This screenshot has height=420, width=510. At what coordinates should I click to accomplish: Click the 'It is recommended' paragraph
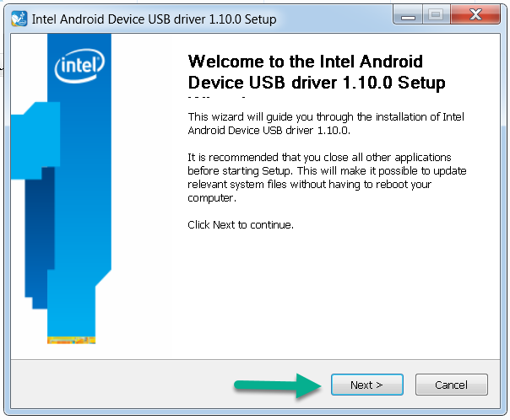point(327,178)
